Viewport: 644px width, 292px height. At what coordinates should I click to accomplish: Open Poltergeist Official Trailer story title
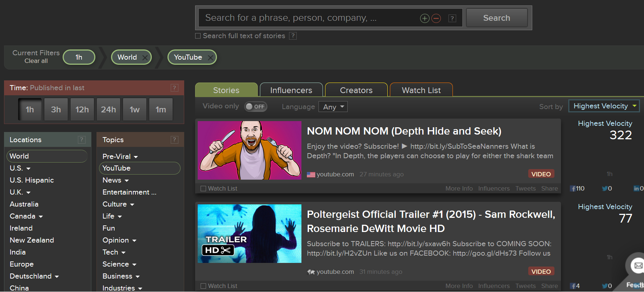pyautogui.click(x=431, y=221)
